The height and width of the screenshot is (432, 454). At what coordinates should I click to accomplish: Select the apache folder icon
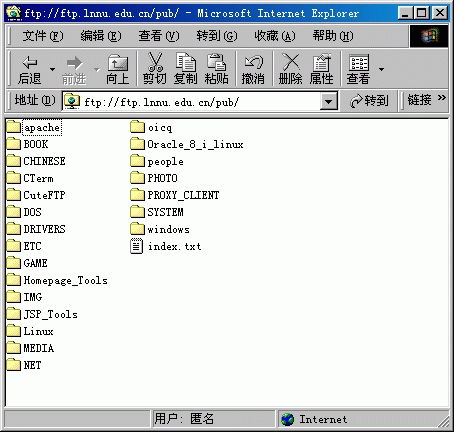[x=14, y=127]
